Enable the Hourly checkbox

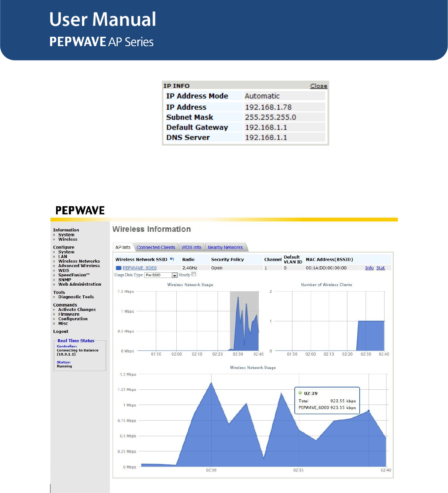pyautogui.click(x=194, y=275)
